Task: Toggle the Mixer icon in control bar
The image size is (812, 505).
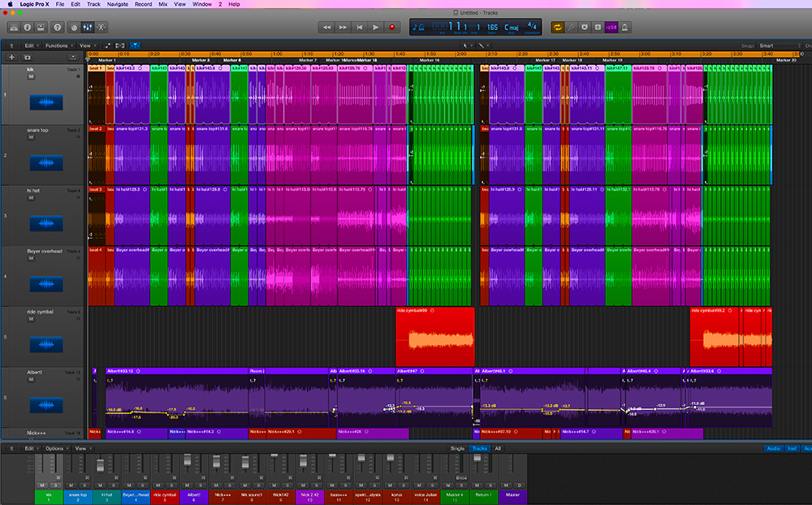Action: coord(88,28)
